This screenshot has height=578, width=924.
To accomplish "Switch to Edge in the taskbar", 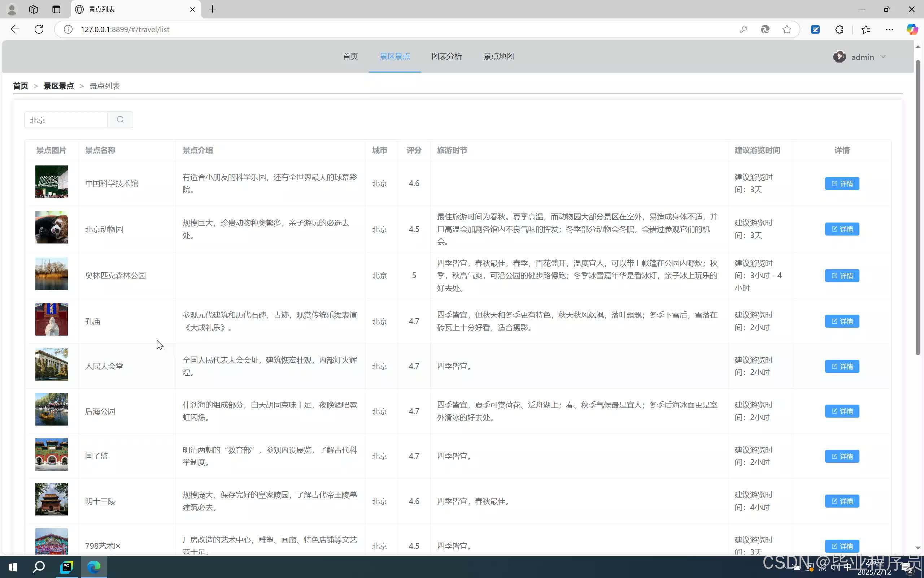I will click(94, 566).
